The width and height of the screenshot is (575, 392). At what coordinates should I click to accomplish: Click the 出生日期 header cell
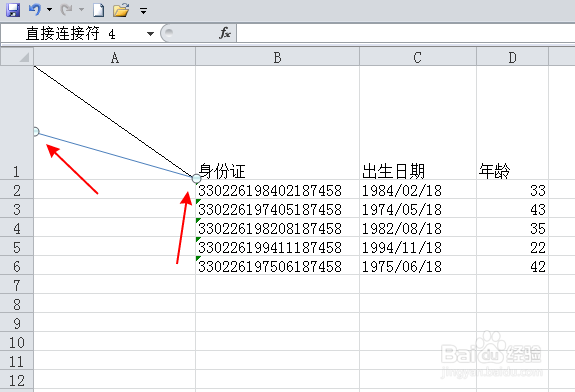pyautogui.click(x=418, y=122)
